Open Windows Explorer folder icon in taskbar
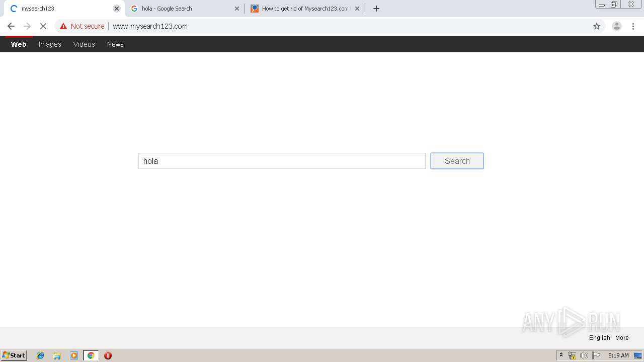This screenshot has width=644, height=362. pyautogui.click(x=57, y=355)
